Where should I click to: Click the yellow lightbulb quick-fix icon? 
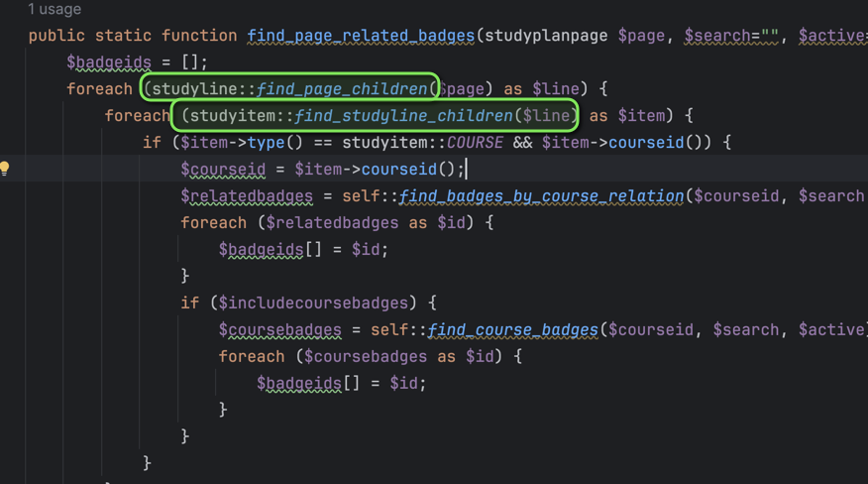point(5,169)
